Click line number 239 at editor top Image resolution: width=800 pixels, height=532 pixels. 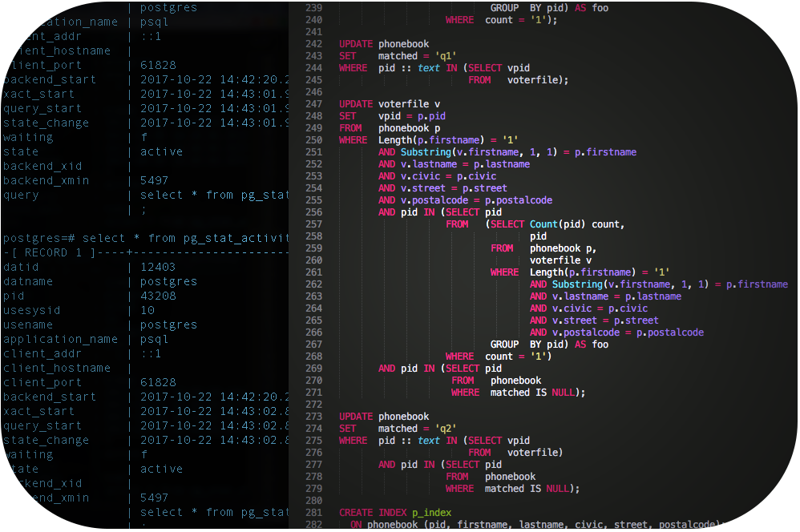pos(314,8)
